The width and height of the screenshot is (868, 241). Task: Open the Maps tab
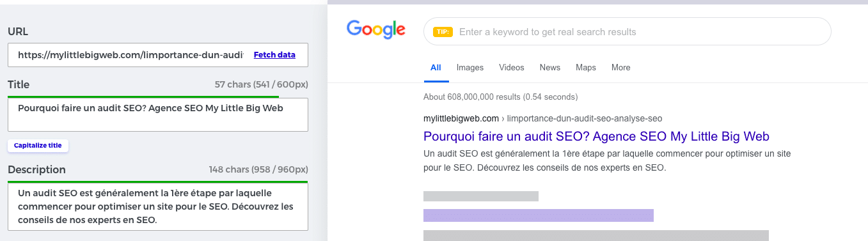point(586,68)
